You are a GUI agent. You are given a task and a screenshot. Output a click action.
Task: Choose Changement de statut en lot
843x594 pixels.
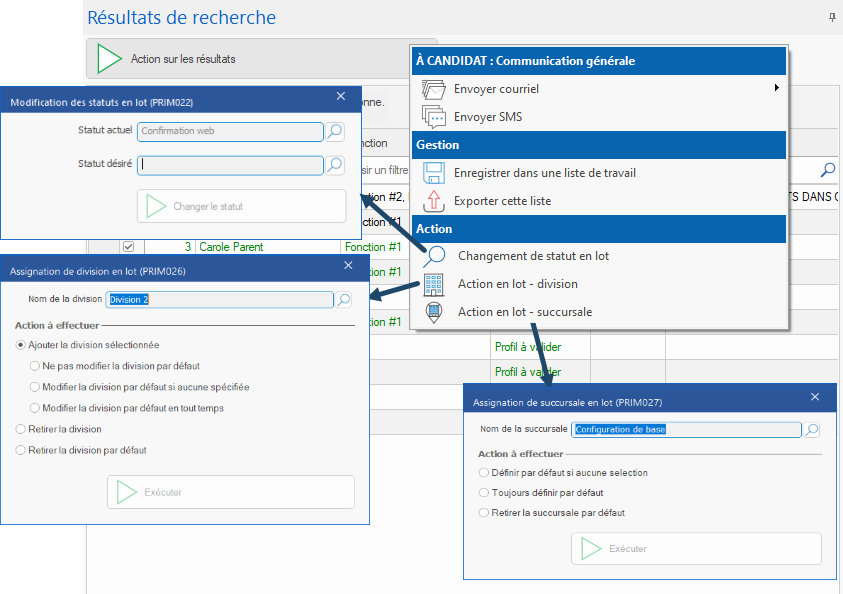coord(533,256)
